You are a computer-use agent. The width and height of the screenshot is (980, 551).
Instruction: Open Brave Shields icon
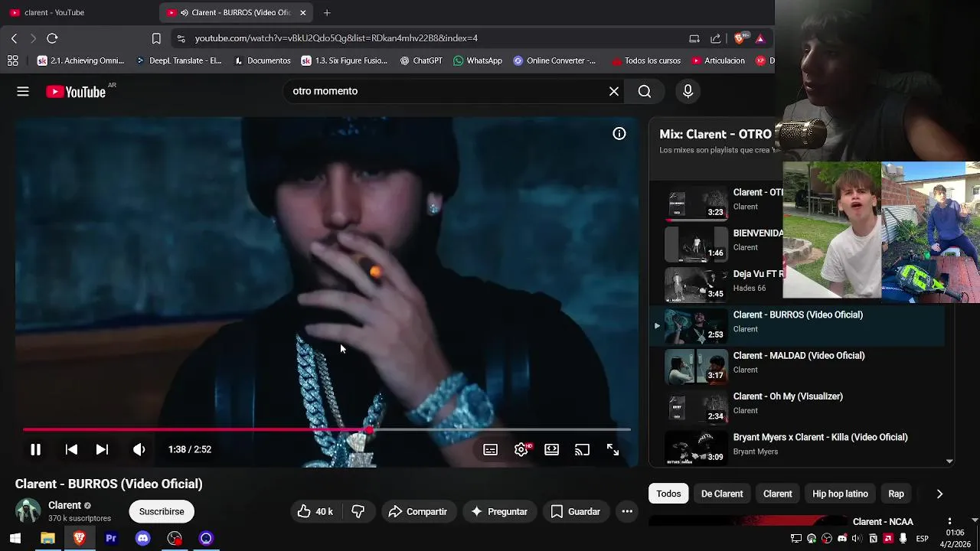tap(740, 38)
